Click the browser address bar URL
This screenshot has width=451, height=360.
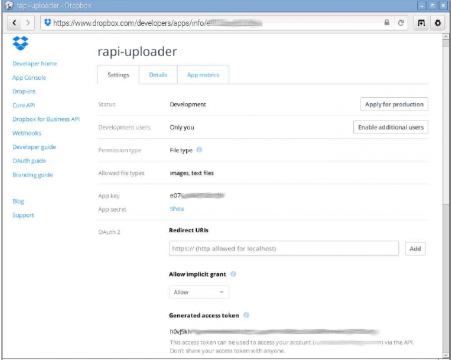point(157,23)
